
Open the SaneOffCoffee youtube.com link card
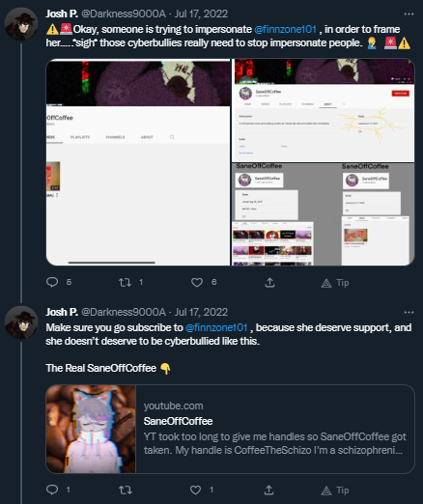click(x=230, y=429)
